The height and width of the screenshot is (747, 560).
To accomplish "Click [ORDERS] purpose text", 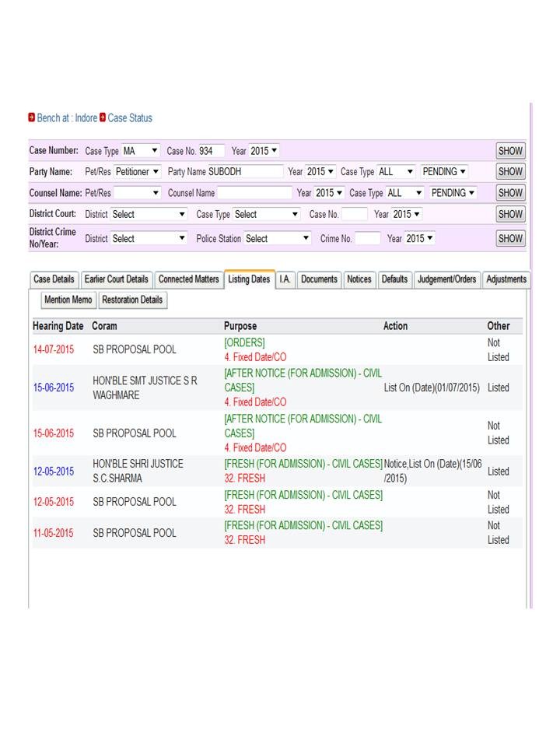I will click(244, 342).
